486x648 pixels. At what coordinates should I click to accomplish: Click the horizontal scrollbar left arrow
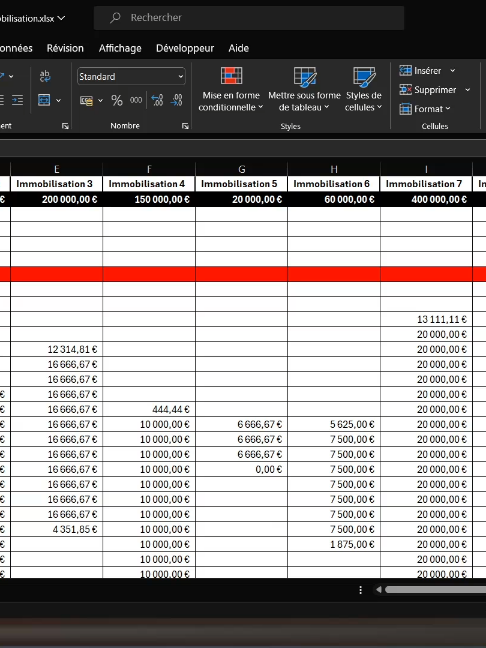pos(379,590)
